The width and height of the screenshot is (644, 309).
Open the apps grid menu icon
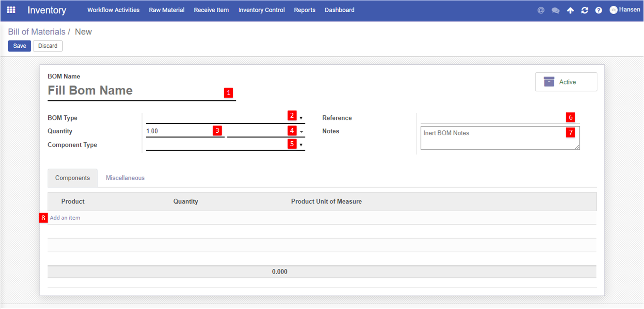pyautogui.click(x=11, y=10)
